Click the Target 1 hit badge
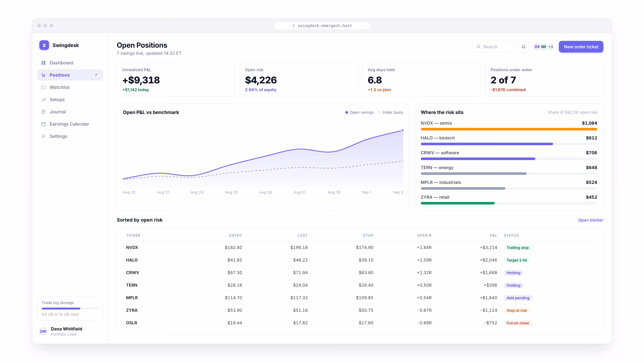 (x=516, y=260)
